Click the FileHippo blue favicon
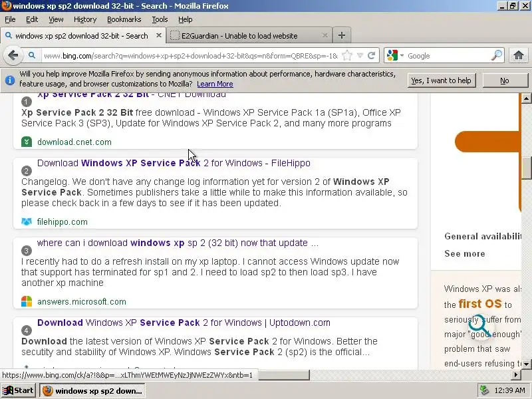 27,221
